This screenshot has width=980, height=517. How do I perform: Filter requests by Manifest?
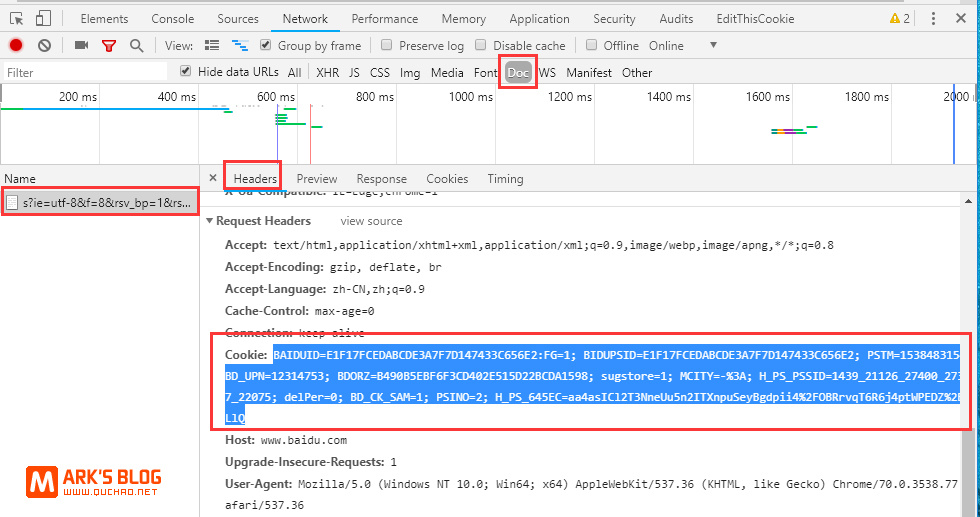coord(589,73)
